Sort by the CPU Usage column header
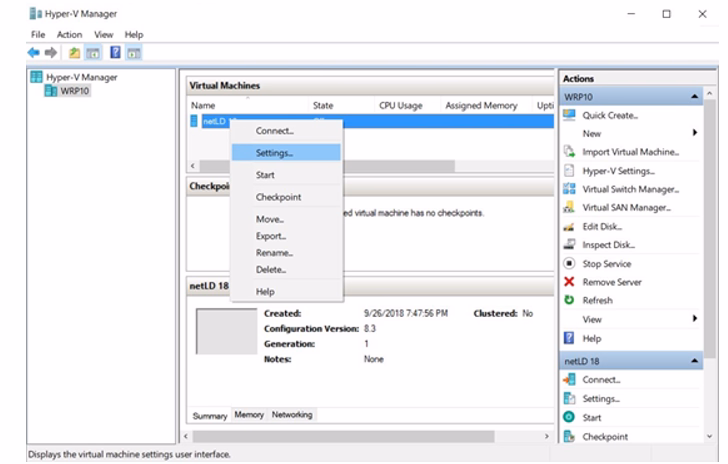Screen dimensions: 728x464 [x=407, y=105]
